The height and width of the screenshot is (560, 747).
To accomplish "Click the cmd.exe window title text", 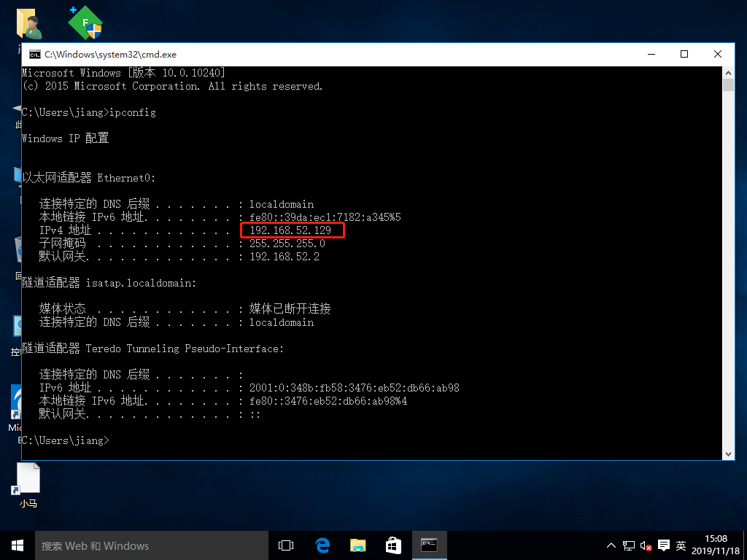I will tap(111, 54).
